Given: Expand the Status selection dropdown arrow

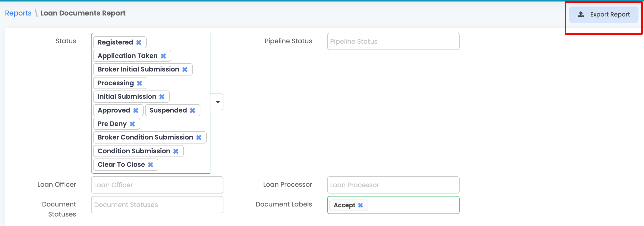Looking at the screenshot, I should [x=217, y=101].
